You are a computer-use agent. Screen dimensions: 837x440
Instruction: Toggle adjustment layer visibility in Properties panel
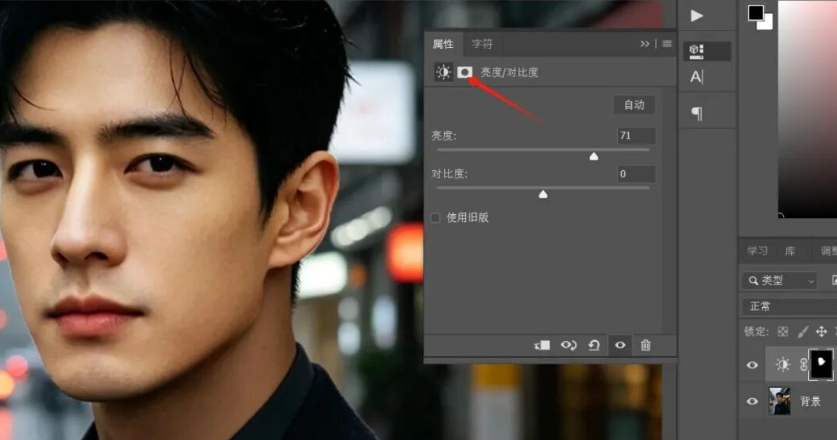click(620, 345)
